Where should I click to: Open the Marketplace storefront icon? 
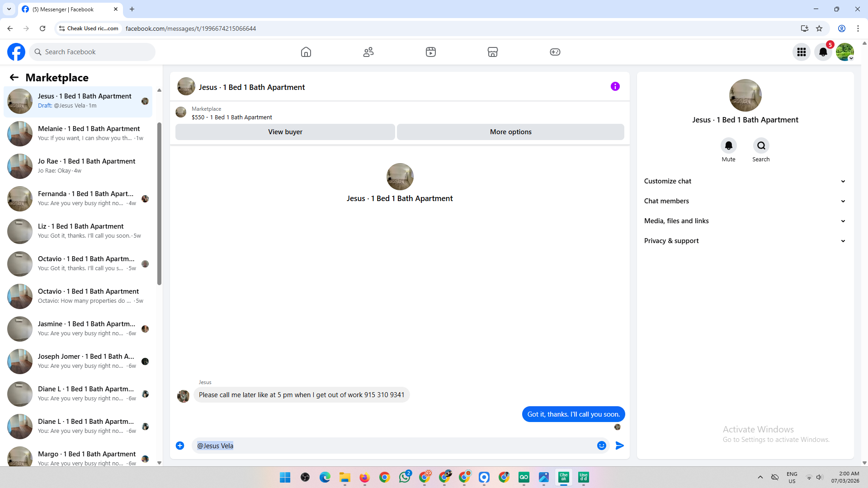493,52
